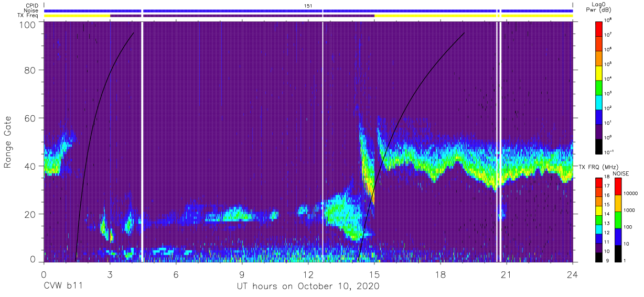Click the 12 tick on UT hours axis
Screen dimensions: 644x297
[x=308, y=274]
